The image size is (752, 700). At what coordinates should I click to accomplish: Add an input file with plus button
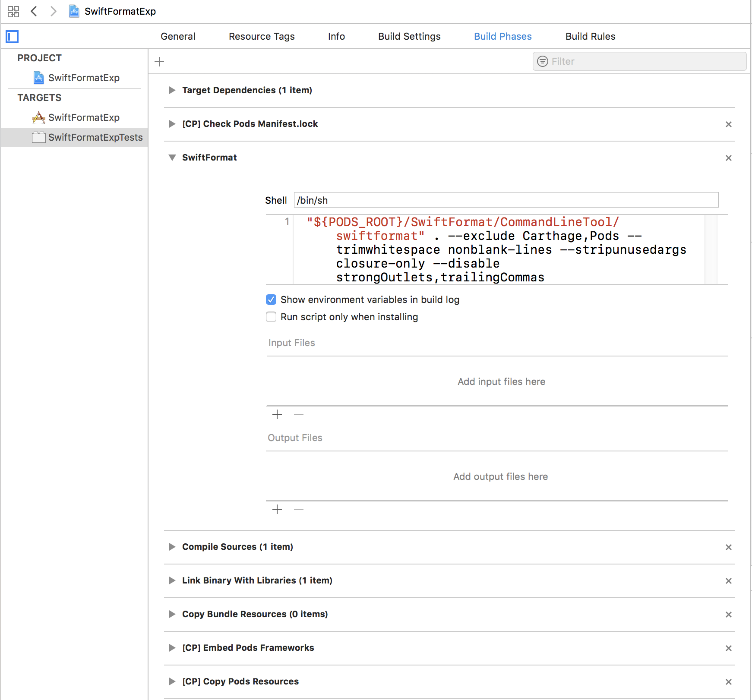pyautogui.click(x=277, y=414)
